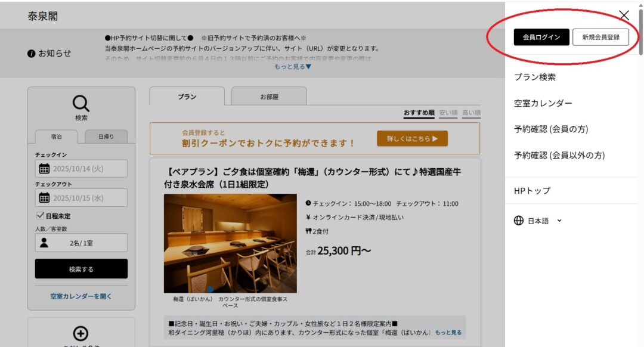Click the plus circle icon in left panel
The width and height of the screenshot is (644, 347).
80,334
